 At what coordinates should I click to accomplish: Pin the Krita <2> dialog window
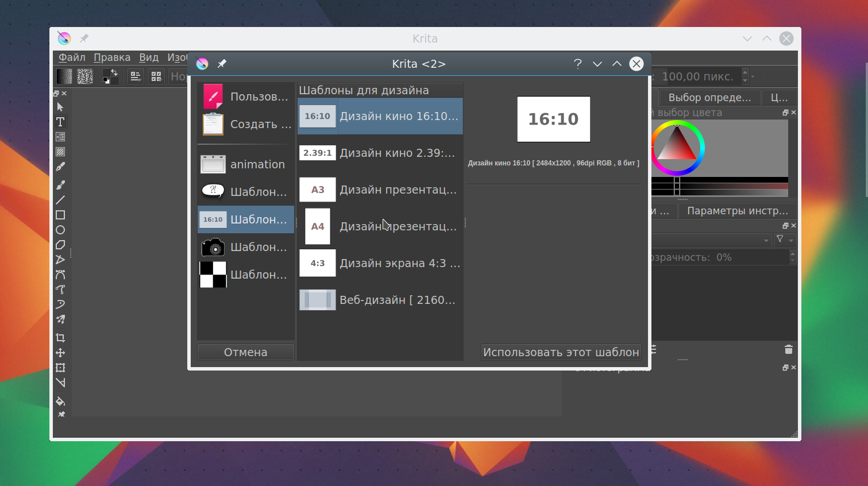222,64
